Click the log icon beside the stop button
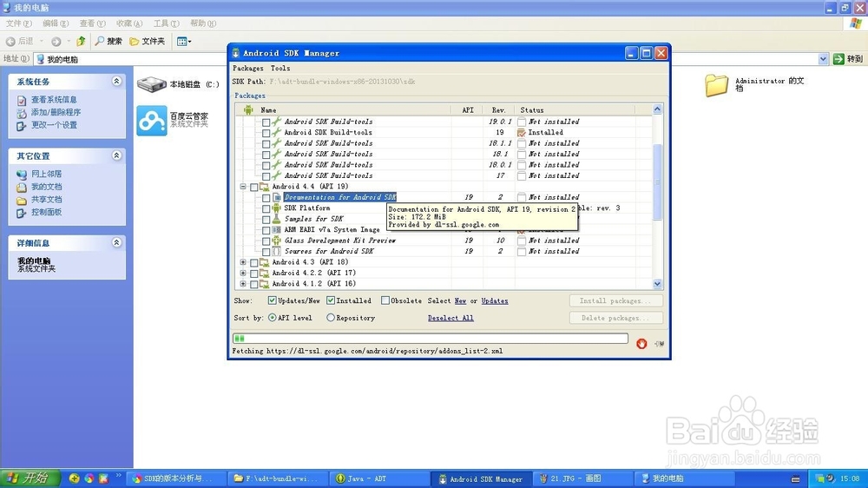Screen dimensions: 868x488 pyautogui.click(x=659, y=344)
